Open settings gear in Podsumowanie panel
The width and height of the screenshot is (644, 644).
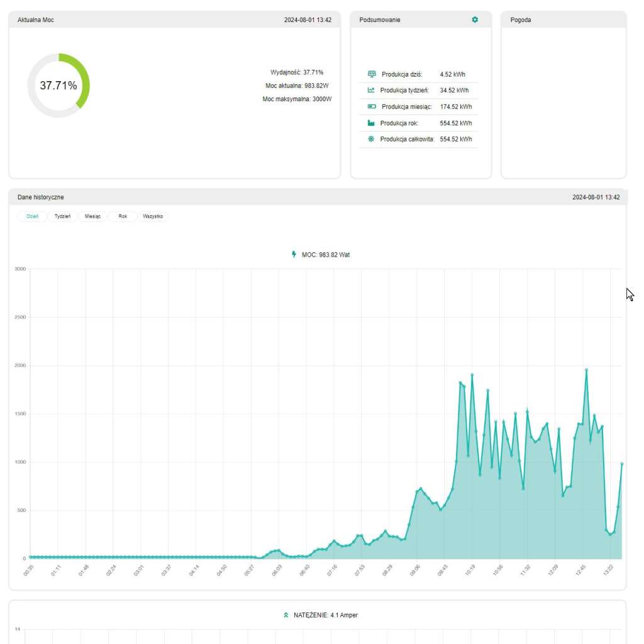475,19
